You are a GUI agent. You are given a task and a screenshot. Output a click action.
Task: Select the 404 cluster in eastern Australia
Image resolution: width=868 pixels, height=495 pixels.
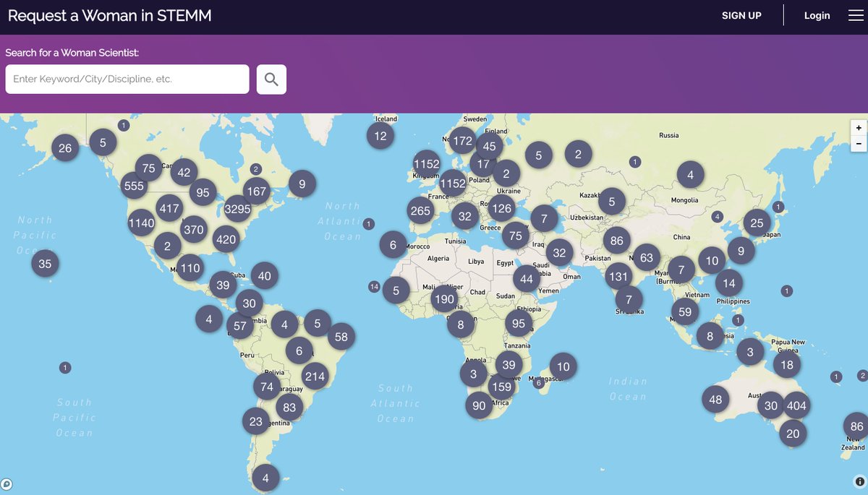pos(796,406)
